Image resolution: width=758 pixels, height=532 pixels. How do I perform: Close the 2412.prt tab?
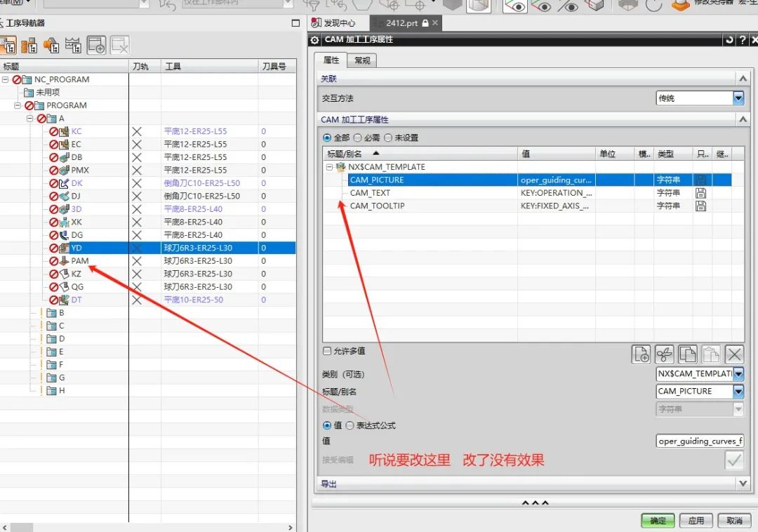point(435,22)
